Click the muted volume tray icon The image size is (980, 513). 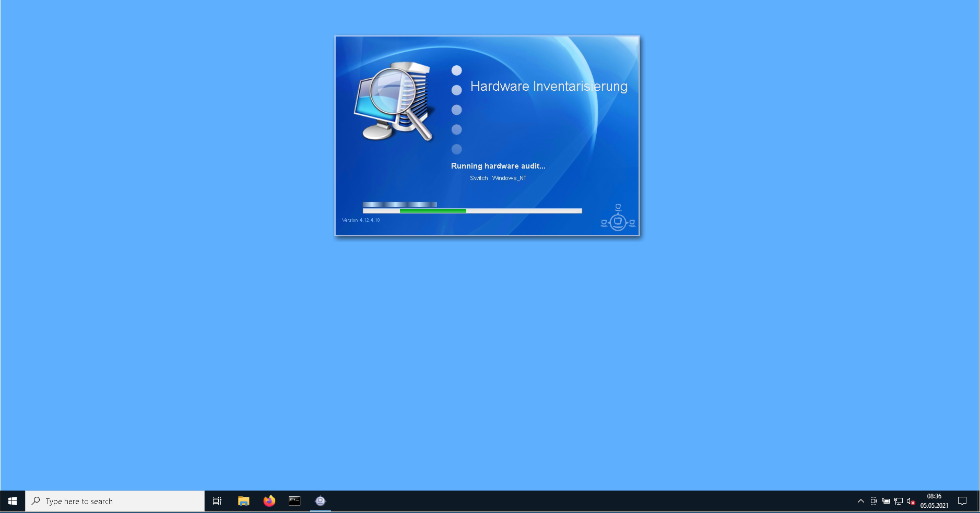click(x=911, y=501)
